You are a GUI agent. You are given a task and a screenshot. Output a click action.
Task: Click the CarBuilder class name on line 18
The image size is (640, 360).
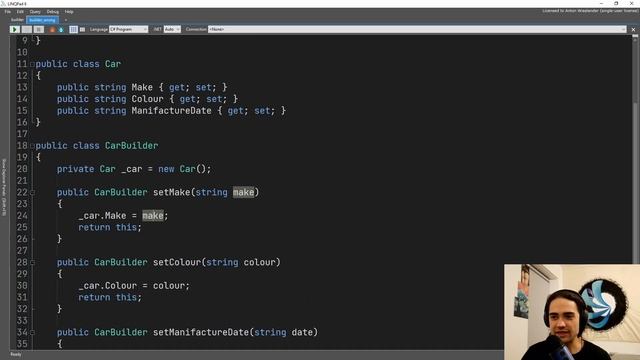[x=131, y=146]
